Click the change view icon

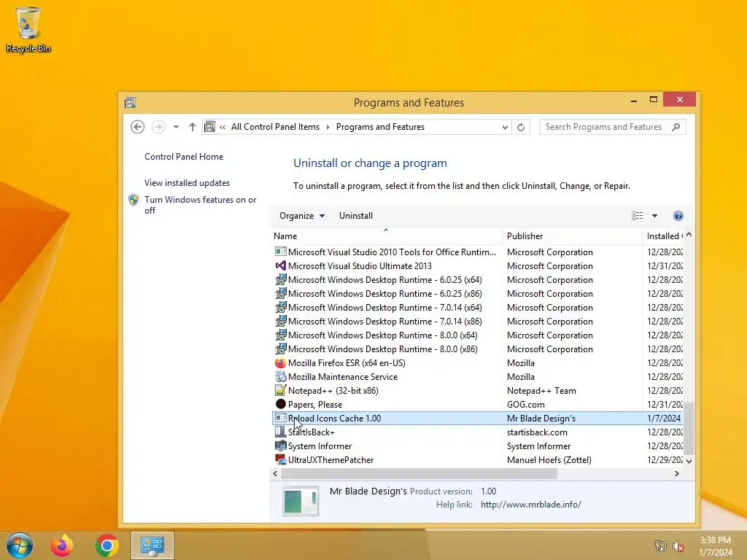pyautogui.click(x=638, y=216)
